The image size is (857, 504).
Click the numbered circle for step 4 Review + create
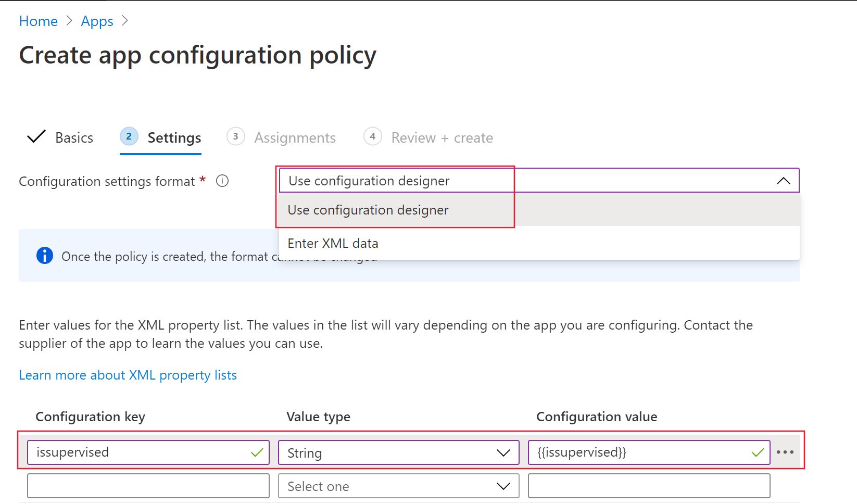[x=372, y=136]
